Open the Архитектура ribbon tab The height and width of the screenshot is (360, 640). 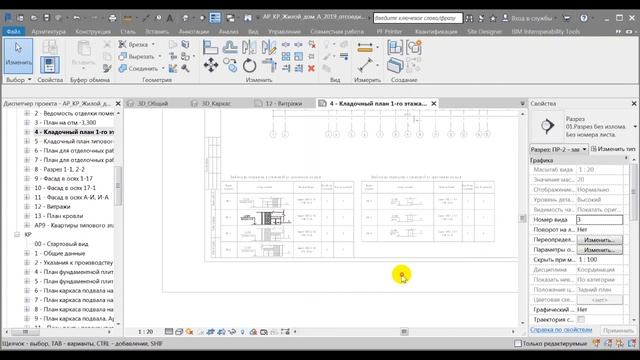(49, 31)
